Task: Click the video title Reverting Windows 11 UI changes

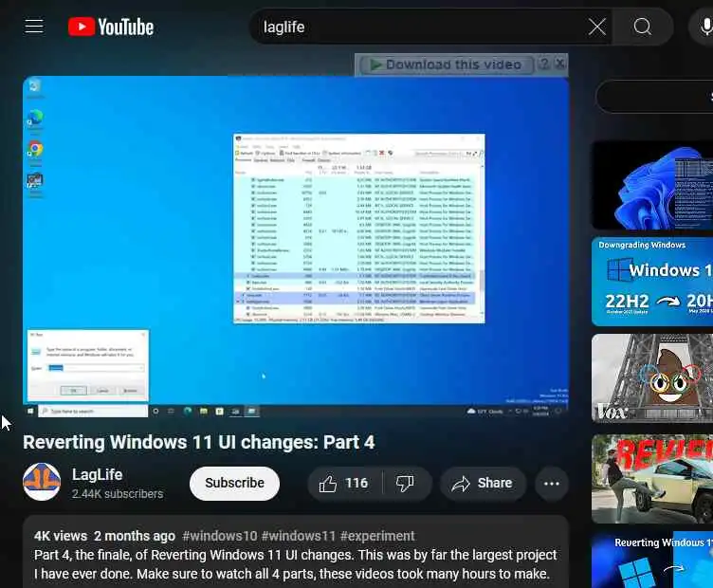Action: 199,442
